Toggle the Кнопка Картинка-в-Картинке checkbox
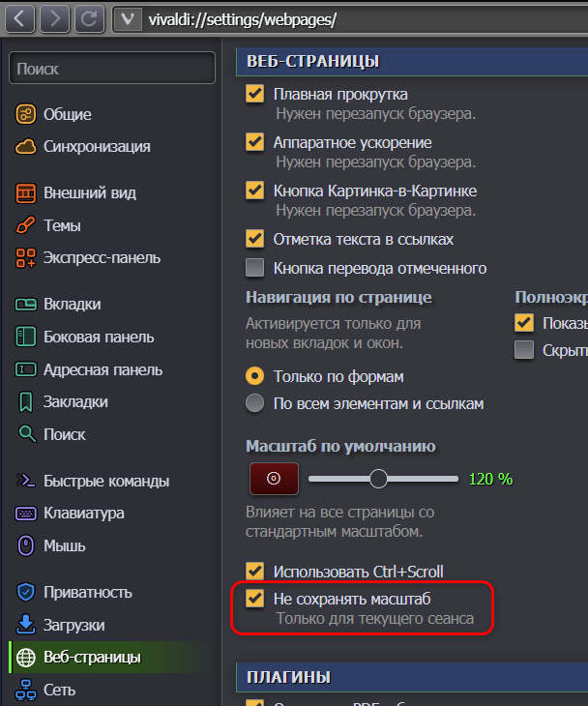This screenshot has height=706, width=588. click(x=254, y=191)
